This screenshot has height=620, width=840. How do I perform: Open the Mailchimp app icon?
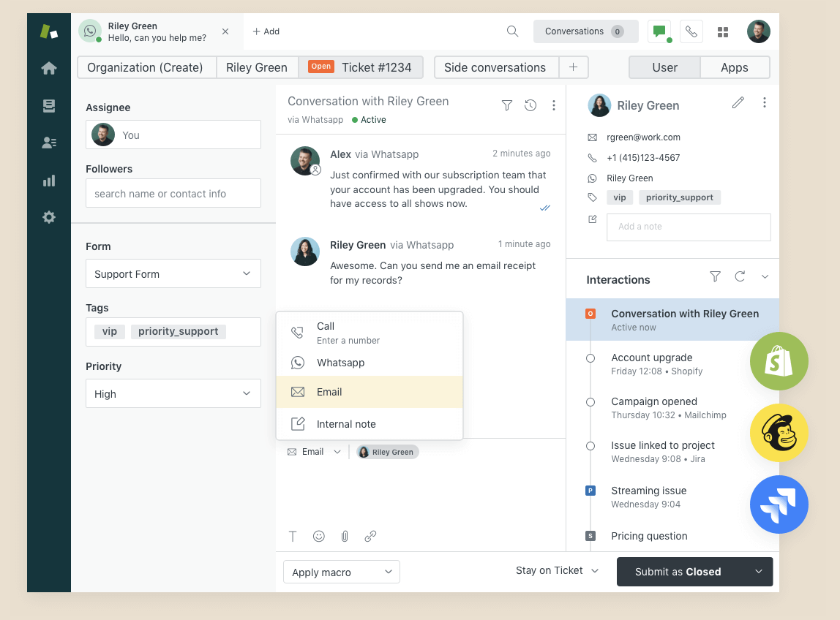click(x=779, y=433)
